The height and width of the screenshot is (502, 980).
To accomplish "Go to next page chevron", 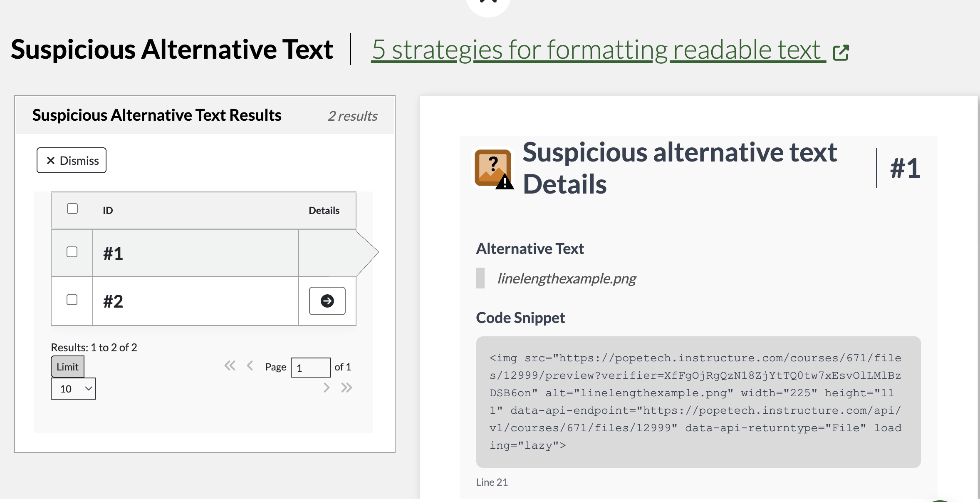I will coord(327,388).
